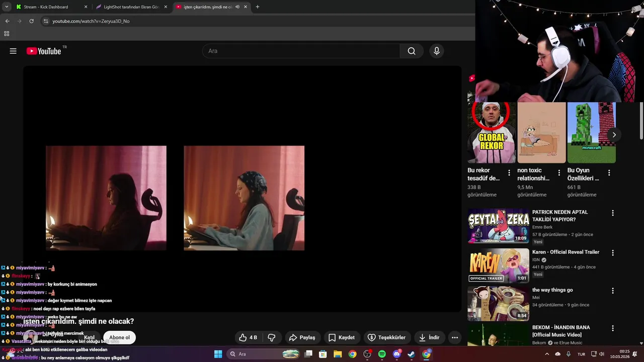Open the TUR language indicator
This screenshot has height=362, width=644.
point(581,354)
